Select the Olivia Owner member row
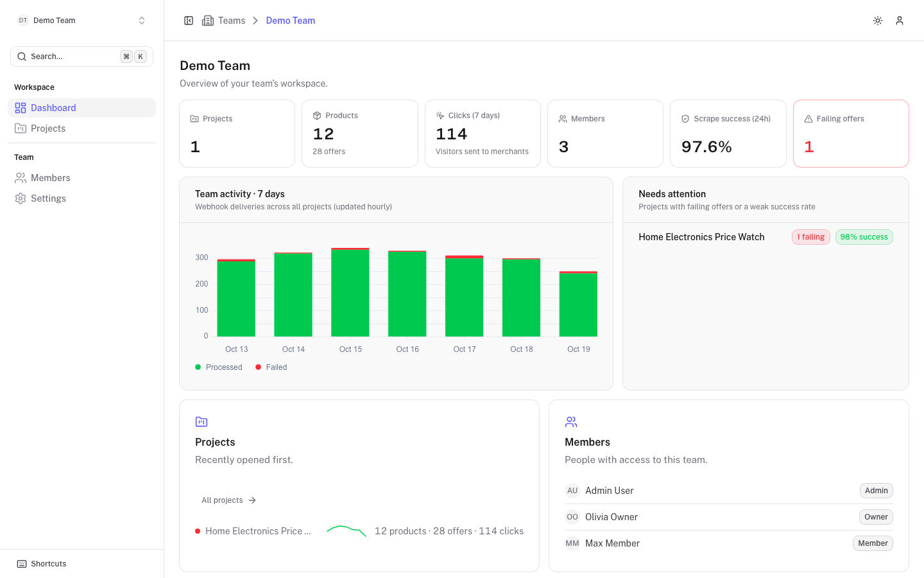The image size is (924, 578). 729,517
